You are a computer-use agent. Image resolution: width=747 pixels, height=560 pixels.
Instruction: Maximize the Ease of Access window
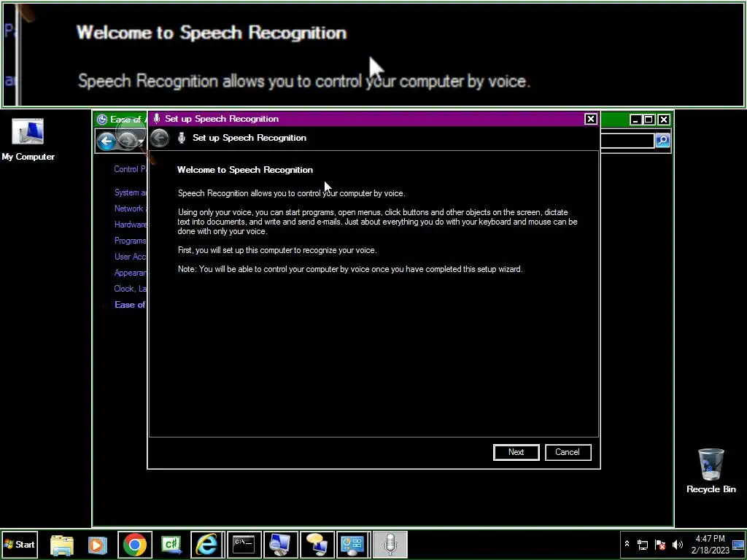click(649, 120)
